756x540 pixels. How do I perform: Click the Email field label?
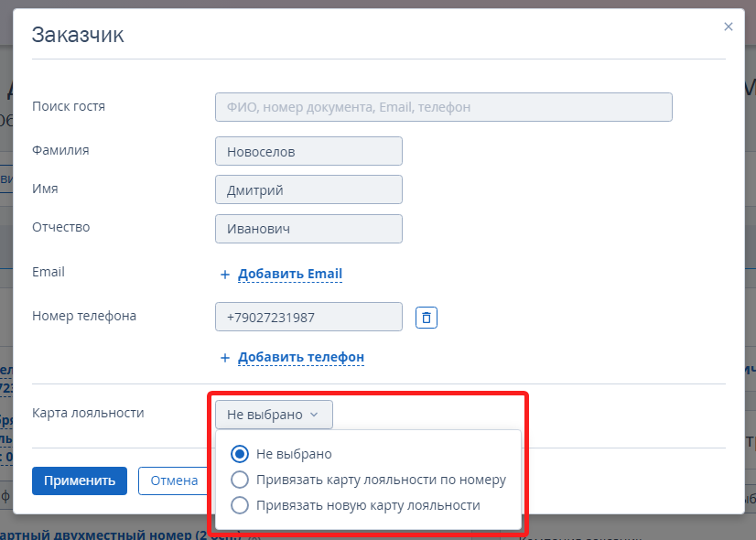coord(49,272)
